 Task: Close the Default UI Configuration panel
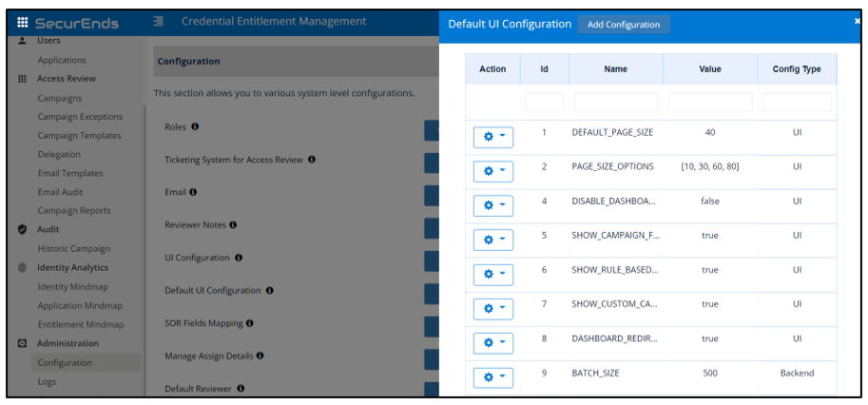pyautogui.click(x=858, y=20)
